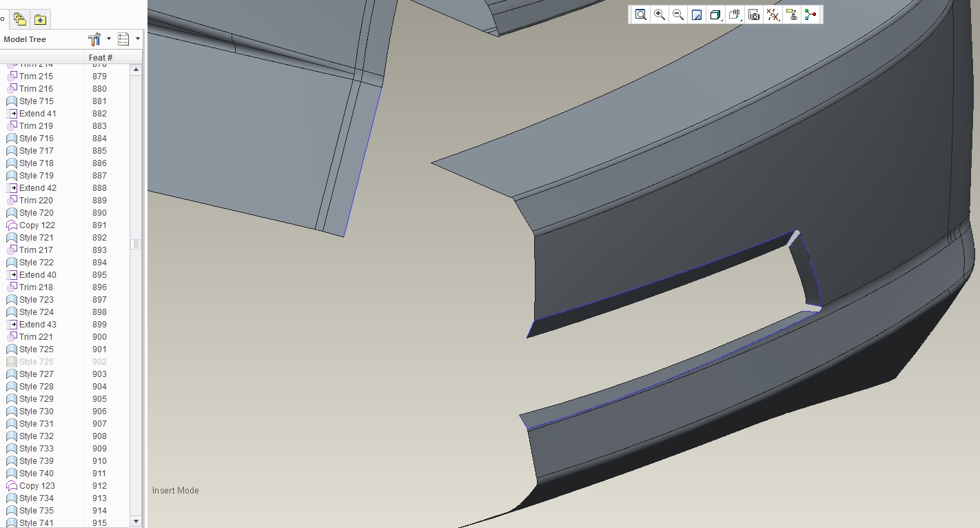980x528 pixels.
Task: Open the Model Tree settings hammer icon
Action: 95,39
